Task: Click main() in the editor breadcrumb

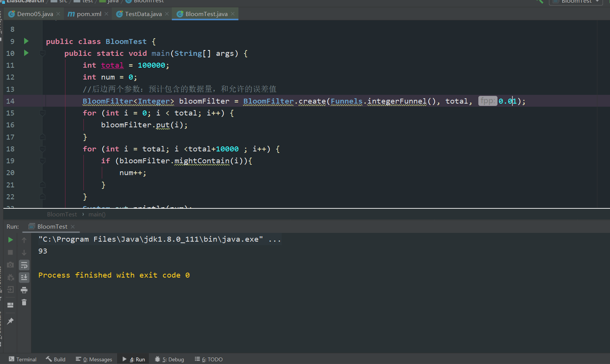Action: (97, 214)
